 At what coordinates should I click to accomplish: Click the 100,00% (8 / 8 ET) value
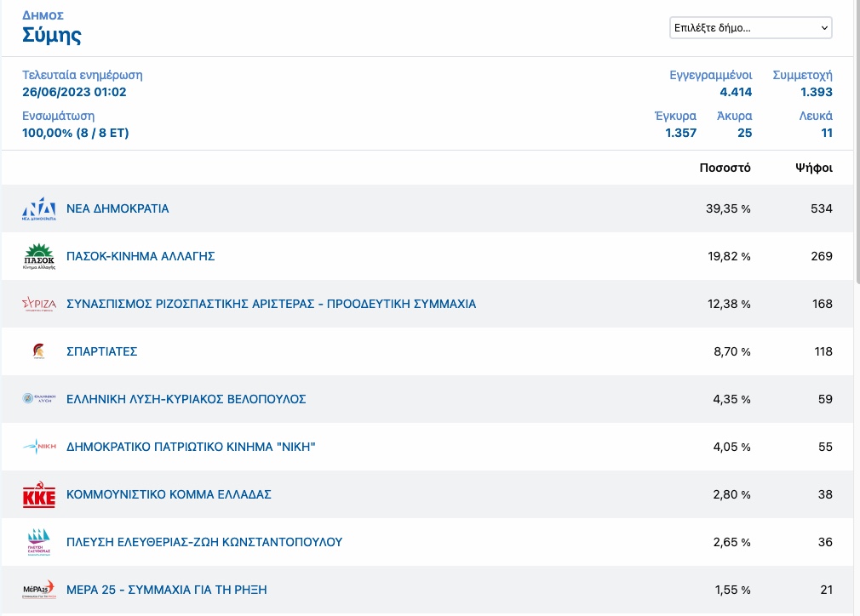(75, 134)
